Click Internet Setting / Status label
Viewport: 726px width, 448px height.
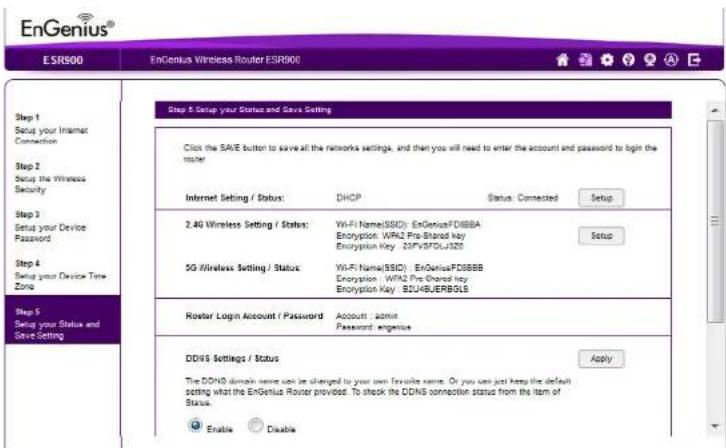click(235, 198)
